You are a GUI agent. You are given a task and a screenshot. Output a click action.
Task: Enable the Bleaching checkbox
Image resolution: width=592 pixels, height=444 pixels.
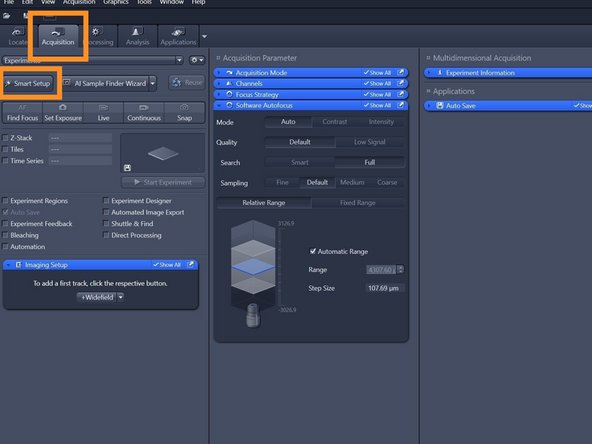(5, 235)
